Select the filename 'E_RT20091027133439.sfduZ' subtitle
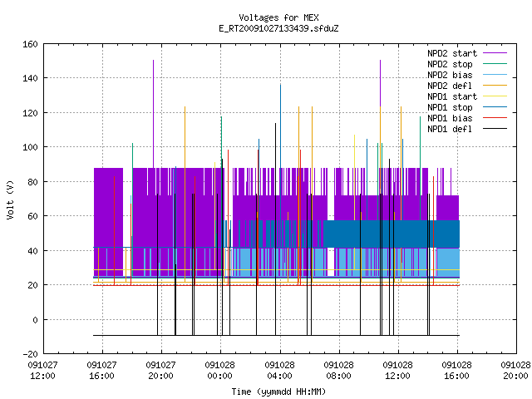 pos(278,28)
